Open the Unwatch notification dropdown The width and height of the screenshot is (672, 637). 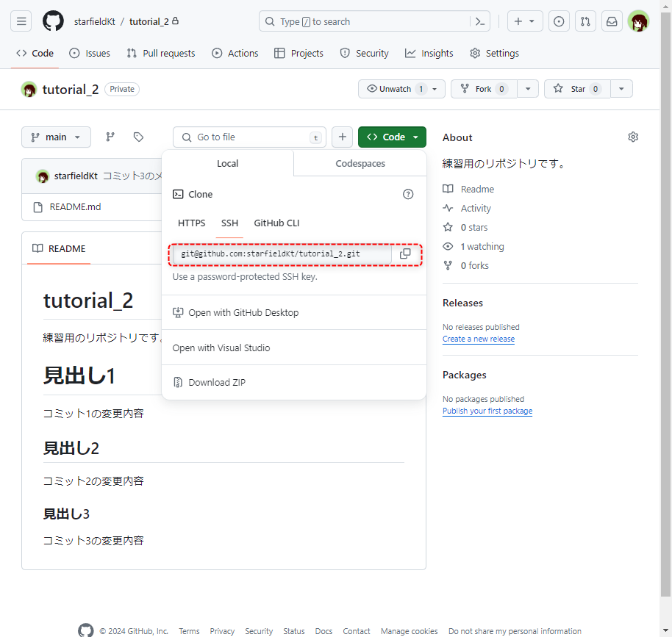point(401,89)
